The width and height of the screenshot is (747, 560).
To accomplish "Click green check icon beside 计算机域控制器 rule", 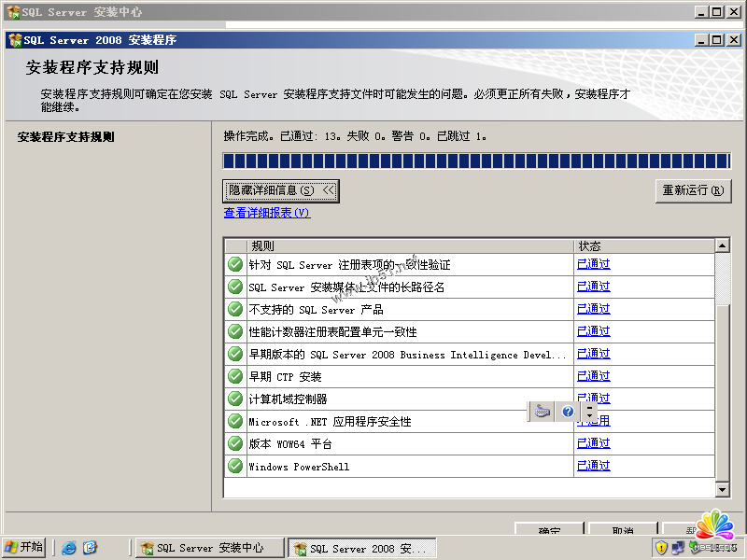I will point(235,399).
